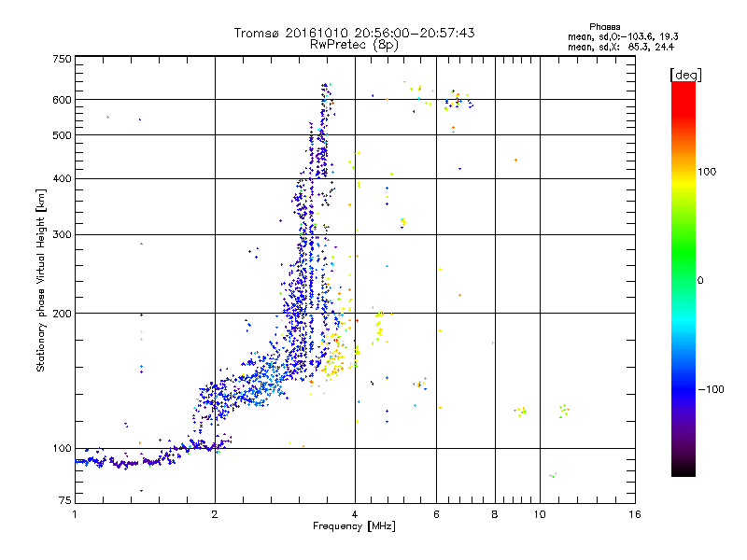Click the colorbar tick label '-100'
Image resolution: width=747 pixels, height=560 pixels.
tap(711, 389)
